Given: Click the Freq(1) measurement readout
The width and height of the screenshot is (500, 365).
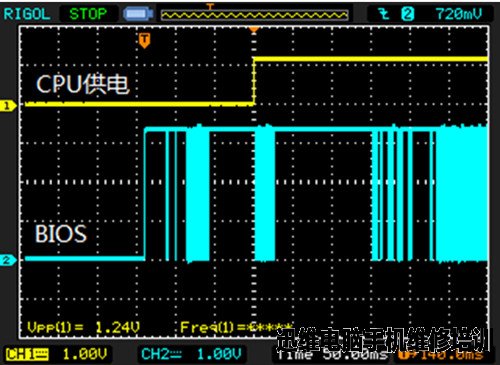Looking at the screenshot, I should pyautogui.click(x=236, y=328).
